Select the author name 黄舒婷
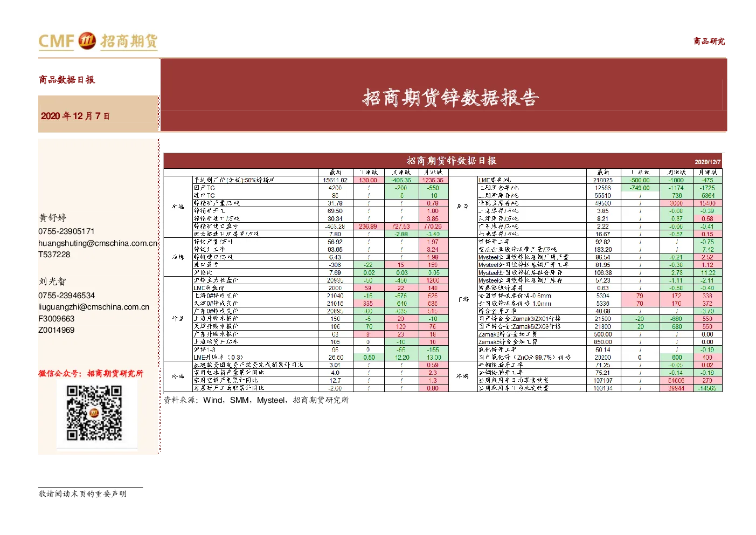 52,218
